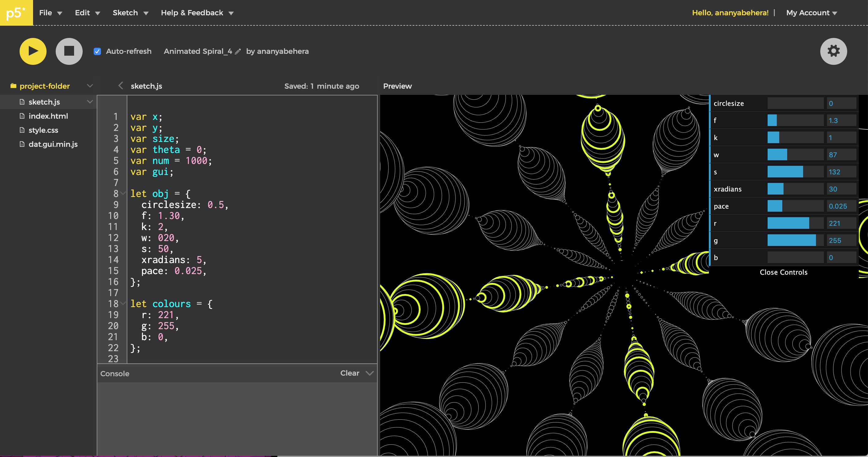Click the pencil icon to rename sketch

238,51
